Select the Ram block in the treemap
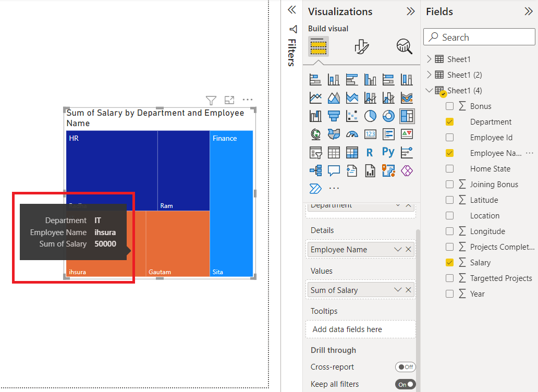Screen dimensions: 538x392 (x=184, y=170)
